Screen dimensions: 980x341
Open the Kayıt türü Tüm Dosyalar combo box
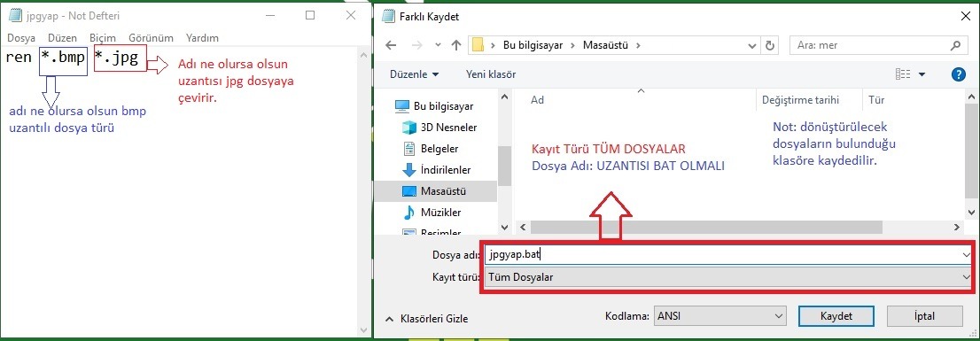pos(728,276)
